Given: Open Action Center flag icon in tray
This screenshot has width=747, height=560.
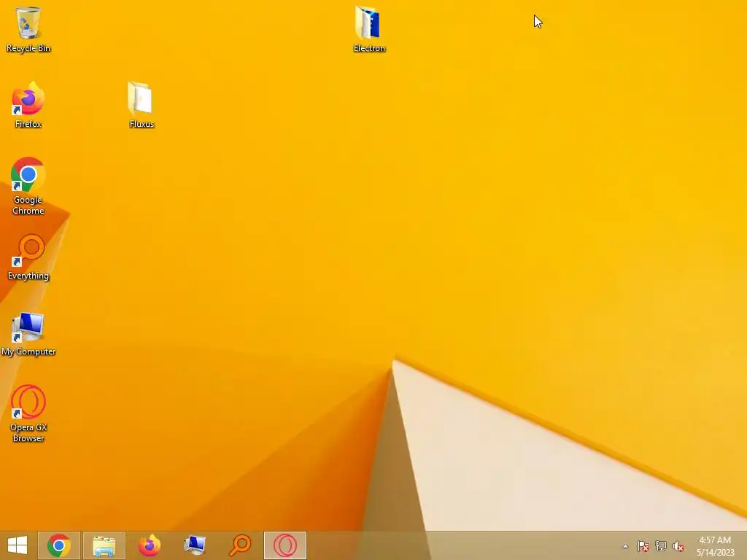Looking at the screenshot, I should point(643,546).
